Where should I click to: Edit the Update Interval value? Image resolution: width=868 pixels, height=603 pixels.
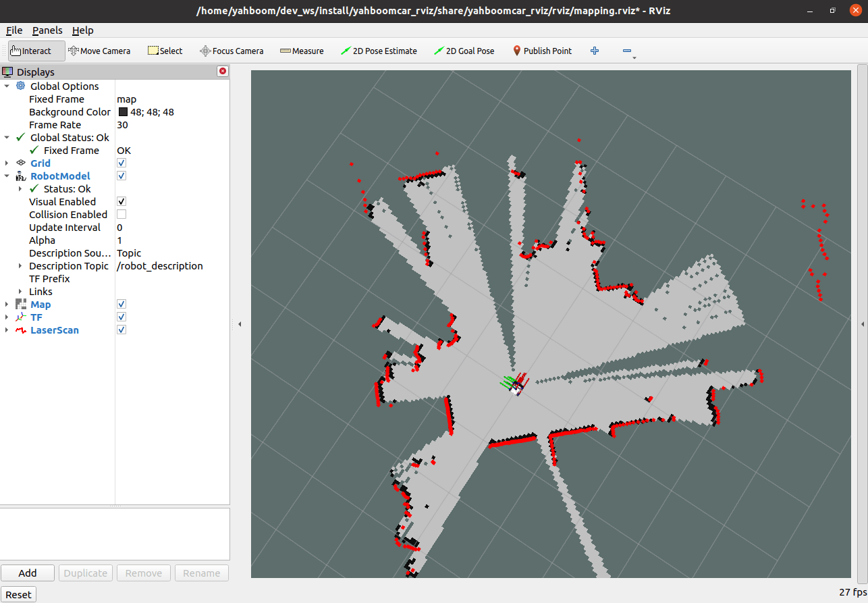172,227
